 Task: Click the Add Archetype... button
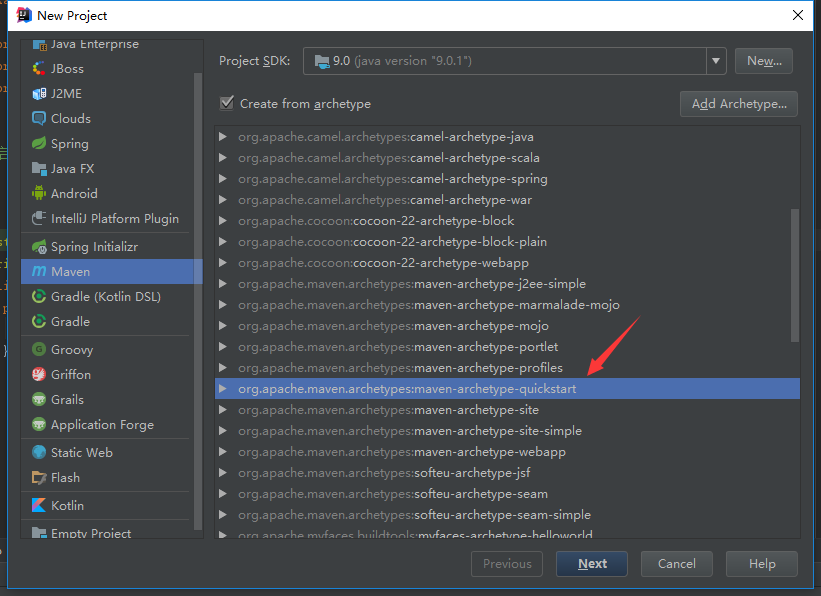[739, 104]
